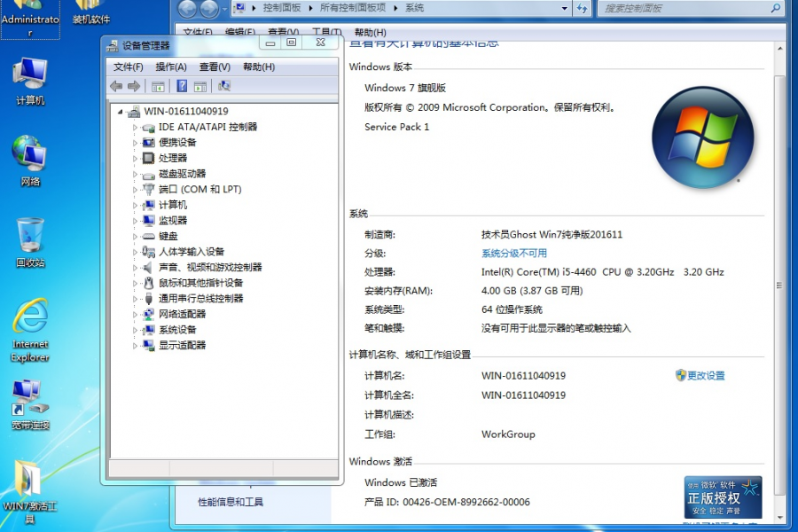This screenshot has width=798, height=532.
Task: Click the Back arrow in Device Manager toolbar
Action: (116, 86)
